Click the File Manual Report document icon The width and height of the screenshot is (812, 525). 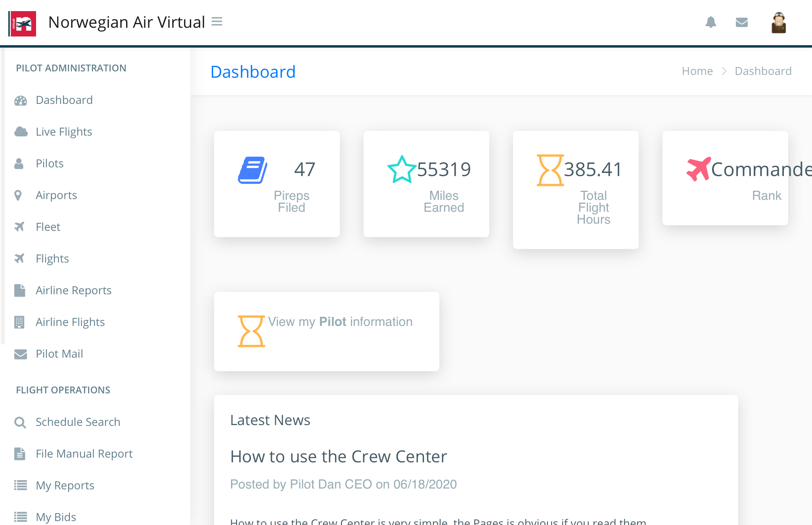point(19,454)
